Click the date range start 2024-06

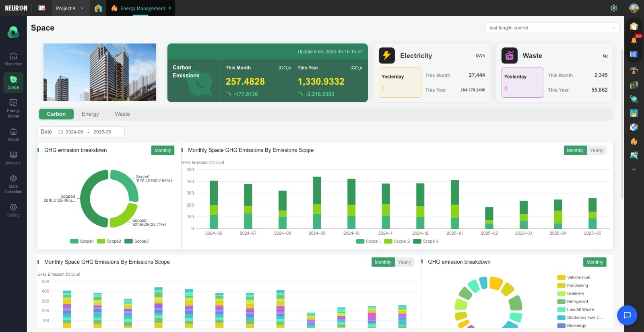click(x=74, y=132)
